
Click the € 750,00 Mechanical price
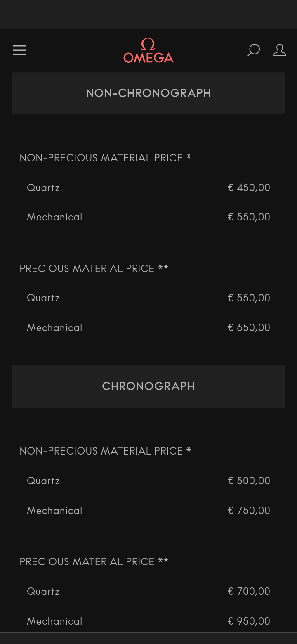coord(249,511)
